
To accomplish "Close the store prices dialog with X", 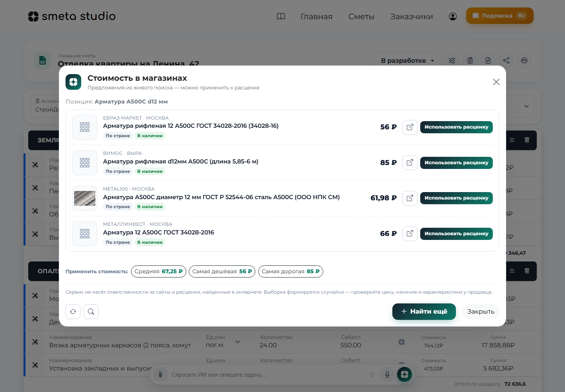I will pyautogui.click(x=496, y=82).
